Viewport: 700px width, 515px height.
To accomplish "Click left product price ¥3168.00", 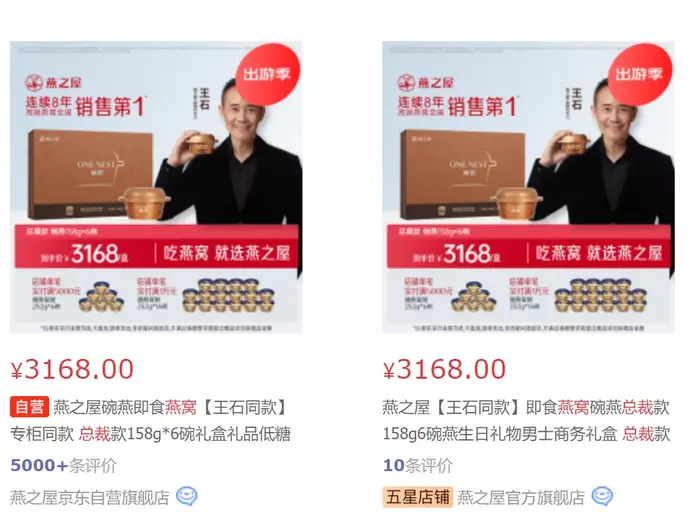I will pyautogui.click(x=72, y=369).
